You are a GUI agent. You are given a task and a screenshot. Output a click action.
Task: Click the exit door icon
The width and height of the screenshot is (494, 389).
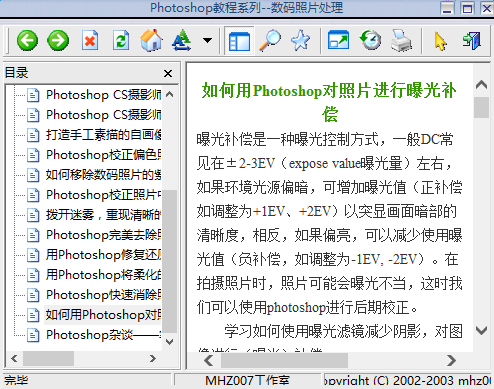472,41
